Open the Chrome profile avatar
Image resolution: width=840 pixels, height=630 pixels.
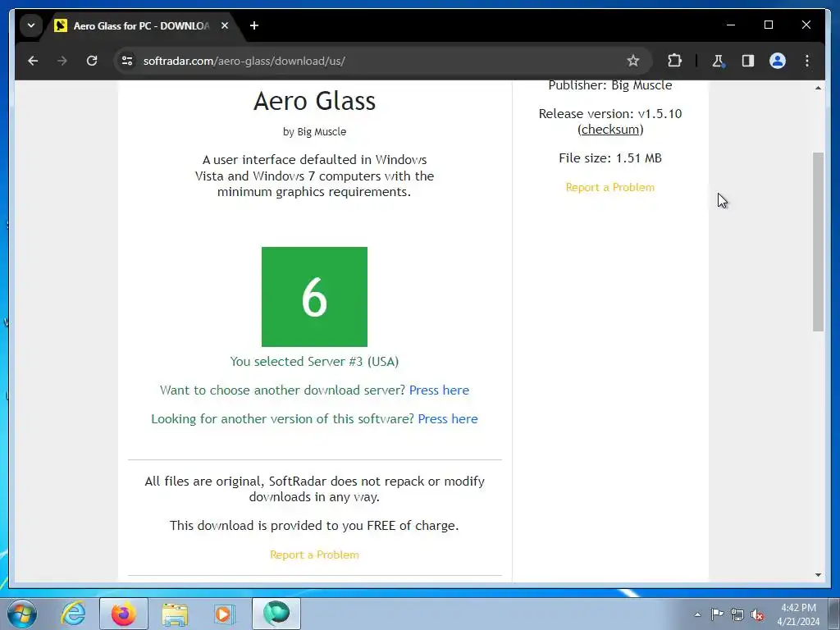point(778,61)
